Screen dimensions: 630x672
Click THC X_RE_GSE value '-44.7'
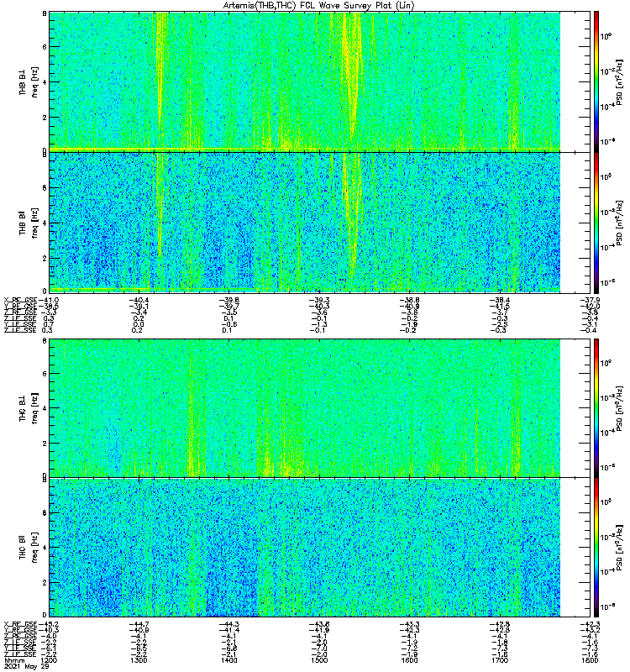coord(139,624)
